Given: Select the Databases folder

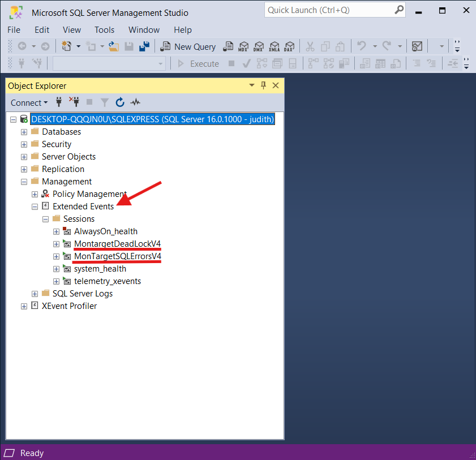Looking at the screenshot, I should 61,132.
